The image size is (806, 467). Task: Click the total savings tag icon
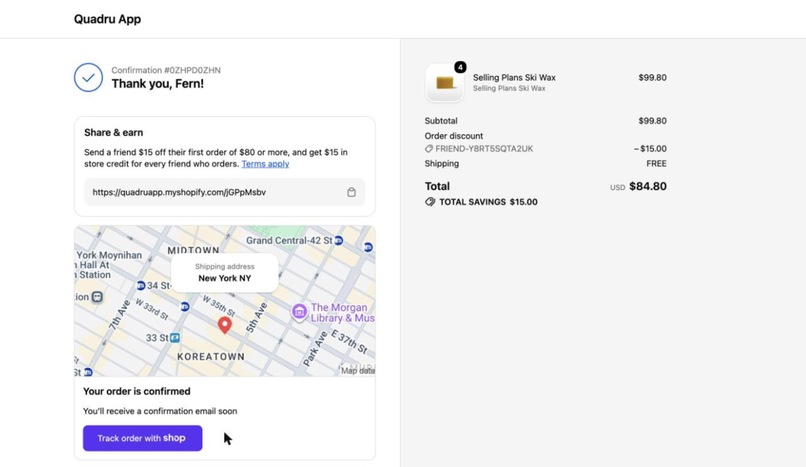[x=430, y=202]
